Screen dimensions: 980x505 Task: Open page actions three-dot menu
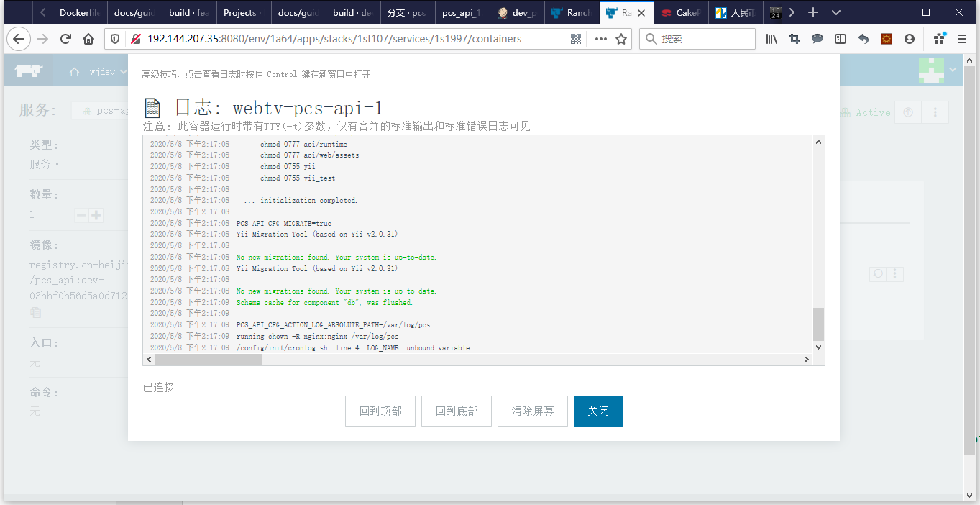(x=600, y=39)
